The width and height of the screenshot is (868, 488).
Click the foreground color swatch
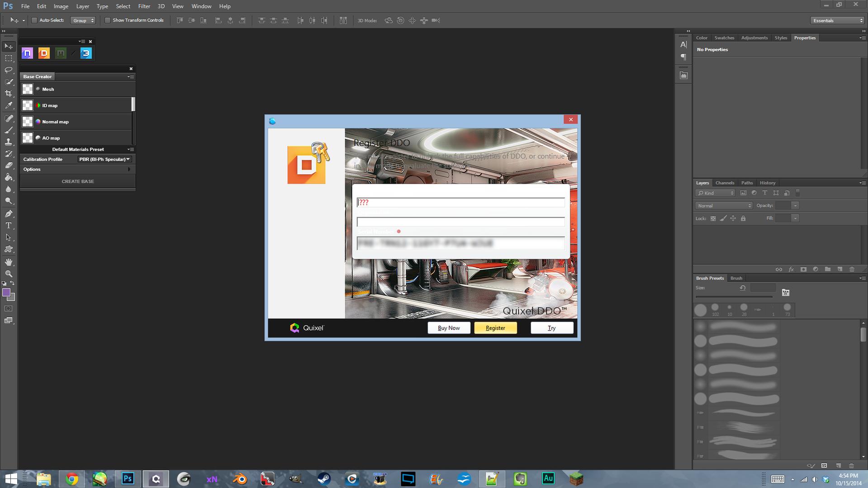click(6, 293)
